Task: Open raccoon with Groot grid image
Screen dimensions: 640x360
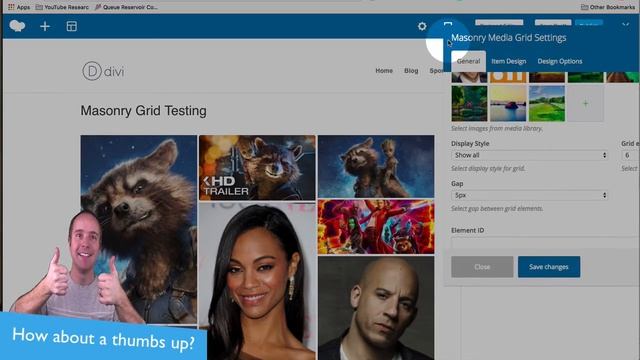Action: click(376, 167)
